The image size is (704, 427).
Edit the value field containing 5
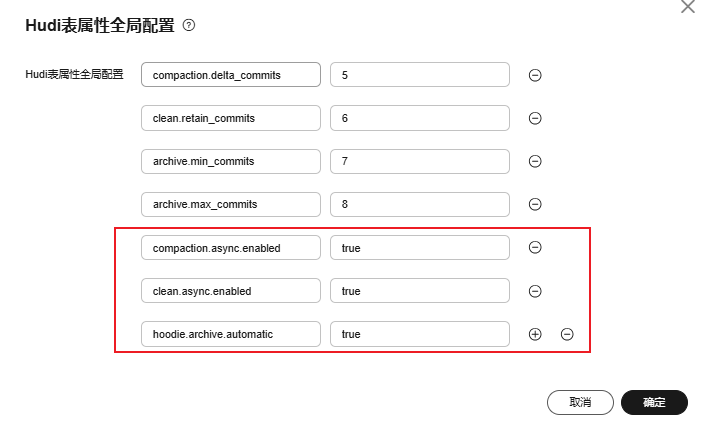420,75
